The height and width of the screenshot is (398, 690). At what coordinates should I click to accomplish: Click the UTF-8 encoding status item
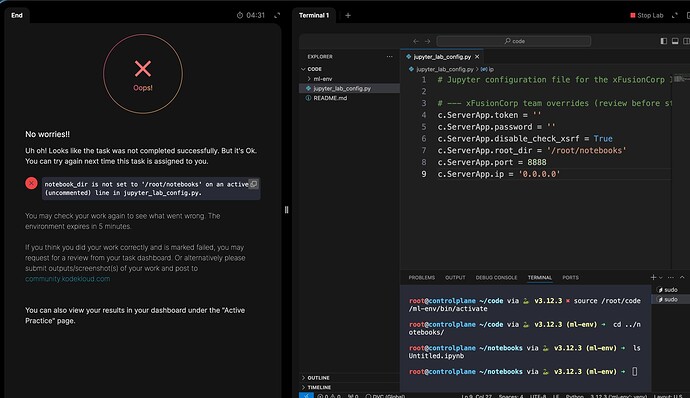coord(538,396)
